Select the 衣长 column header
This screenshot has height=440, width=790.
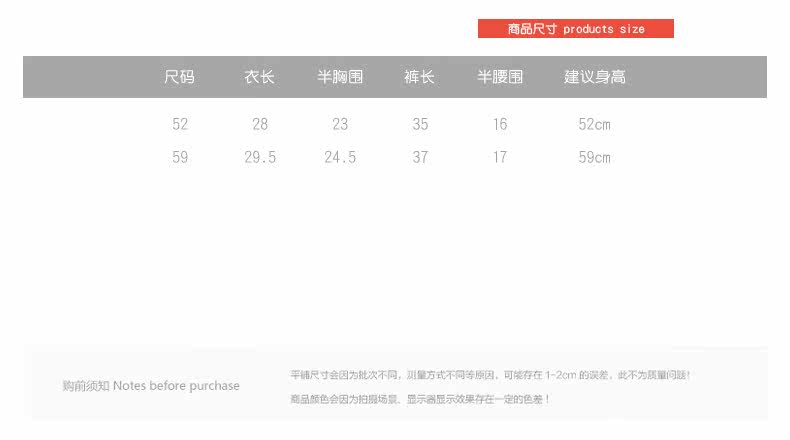(x=259, y=77)
